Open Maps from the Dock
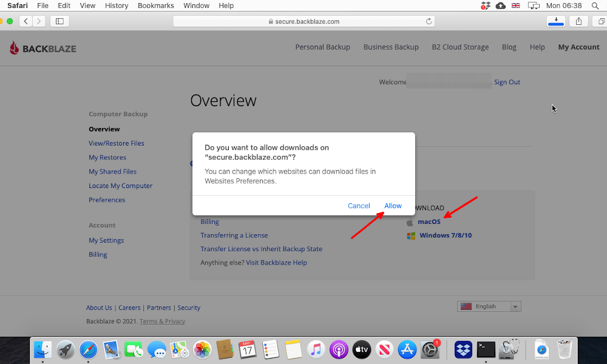This screenshot has width=607, height=364. point(179,349)
